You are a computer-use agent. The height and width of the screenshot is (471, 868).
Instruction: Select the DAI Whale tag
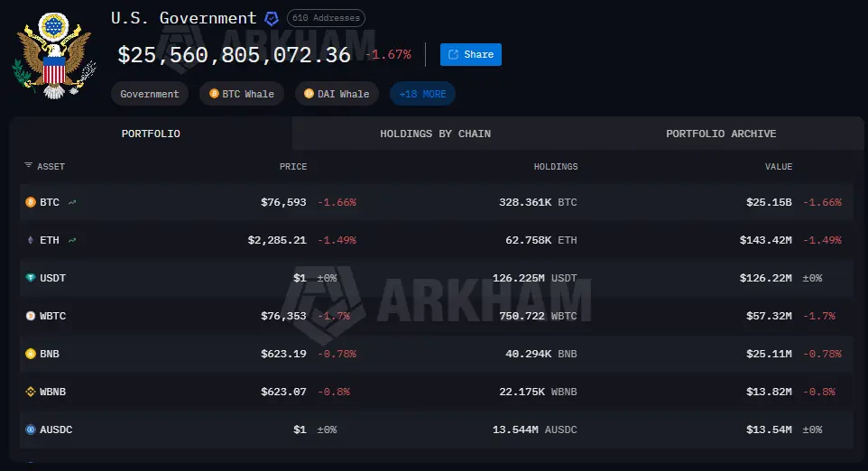337,94
